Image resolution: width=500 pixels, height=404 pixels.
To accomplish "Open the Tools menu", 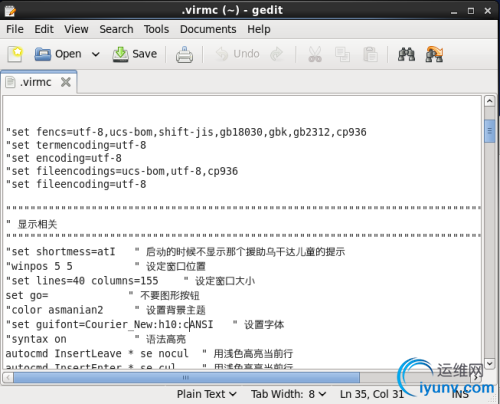I will [x=156, y=29].
